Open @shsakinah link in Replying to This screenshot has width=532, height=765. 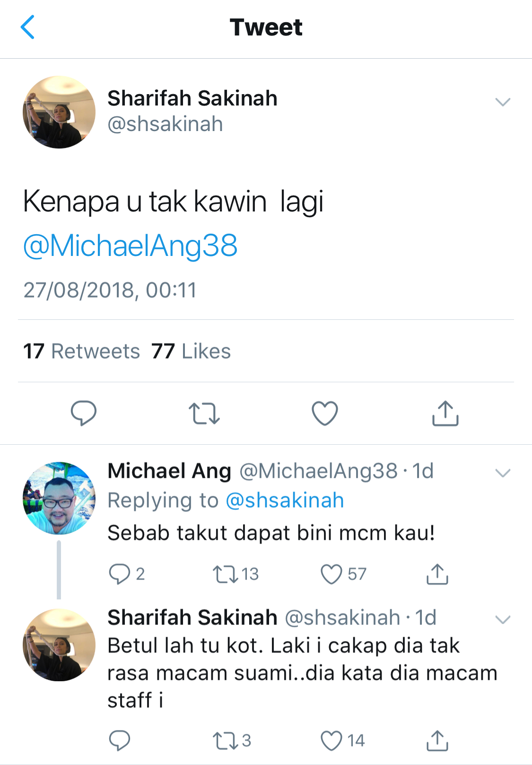[285, 500]
